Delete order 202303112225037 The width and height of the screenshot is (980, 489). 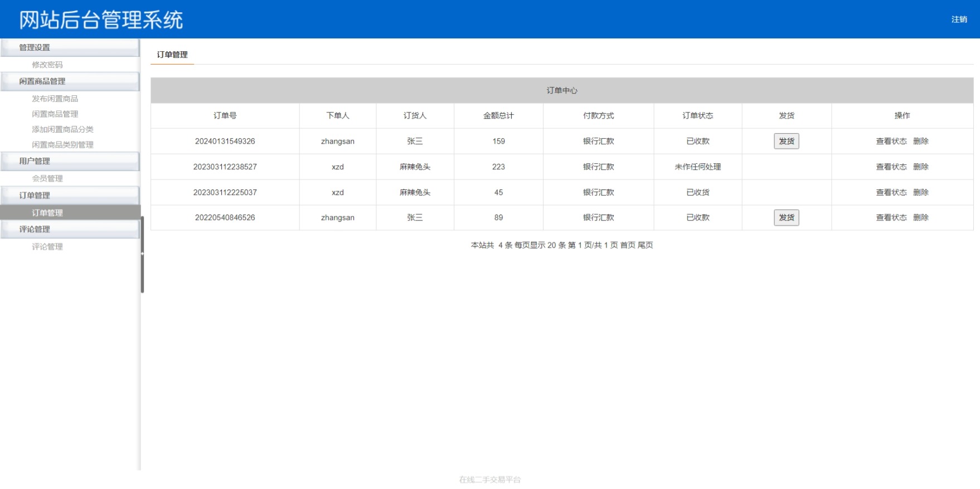tap(920, 193)
